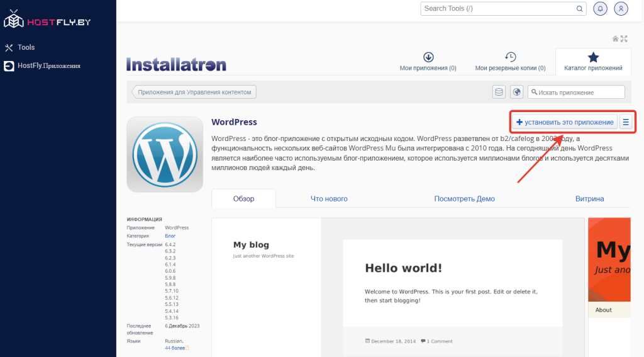
Task: Expand the "44 более" languages list
Action: point(176,348)
